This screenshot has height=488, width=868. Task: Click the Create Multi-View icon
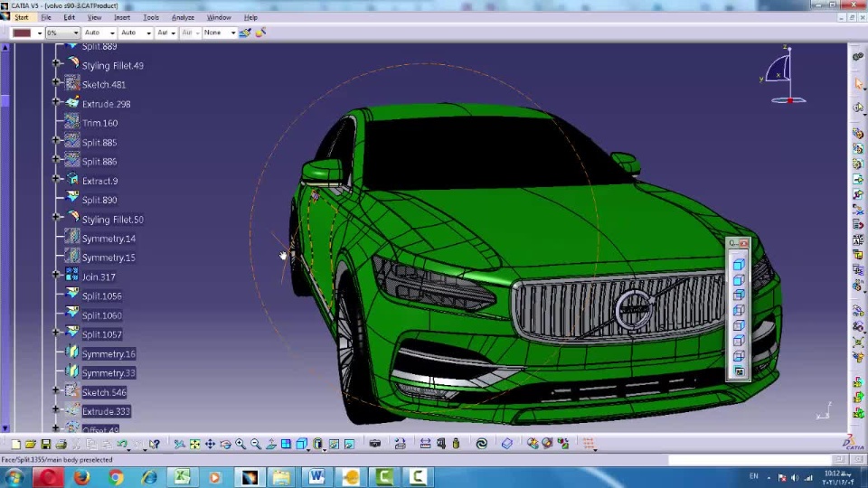click(287, 444)
